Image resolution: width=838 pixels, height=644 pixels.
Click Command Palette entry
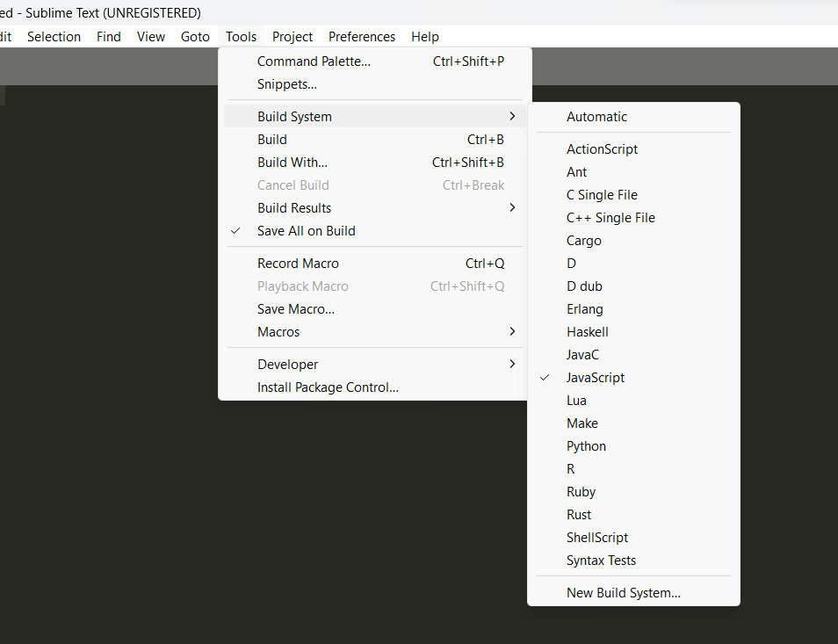(375, 62)
